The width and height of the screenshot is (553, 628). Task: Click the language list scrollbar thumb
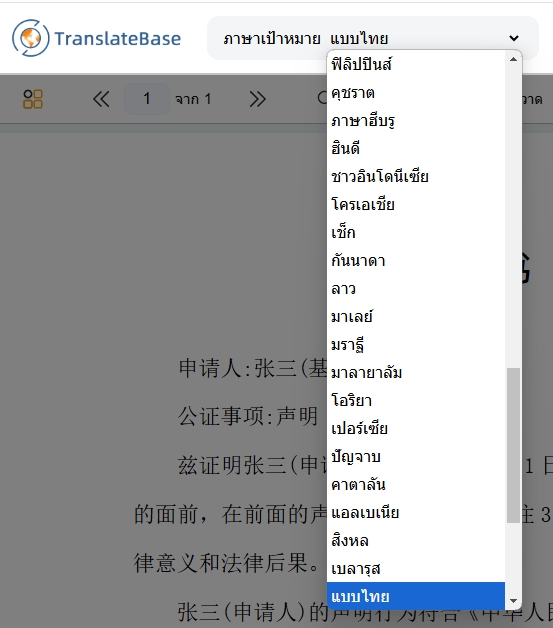click(x=513, y=445)
